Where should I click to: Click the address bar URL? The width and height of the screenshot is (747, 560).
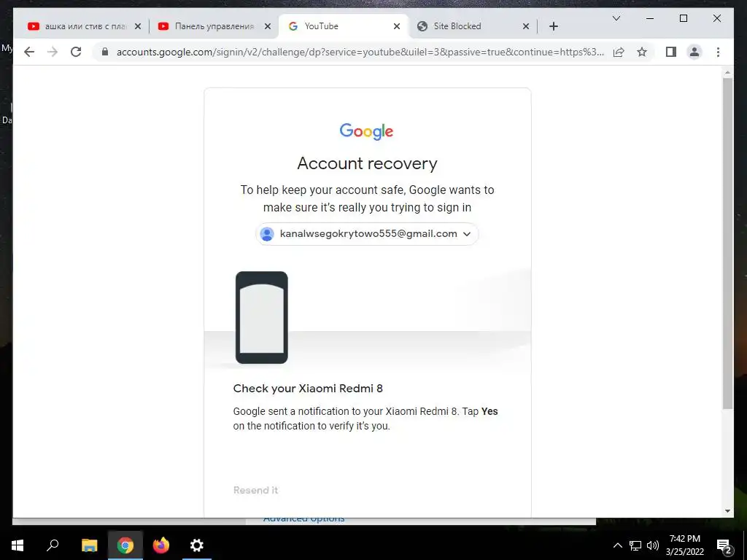pos(360,52)
